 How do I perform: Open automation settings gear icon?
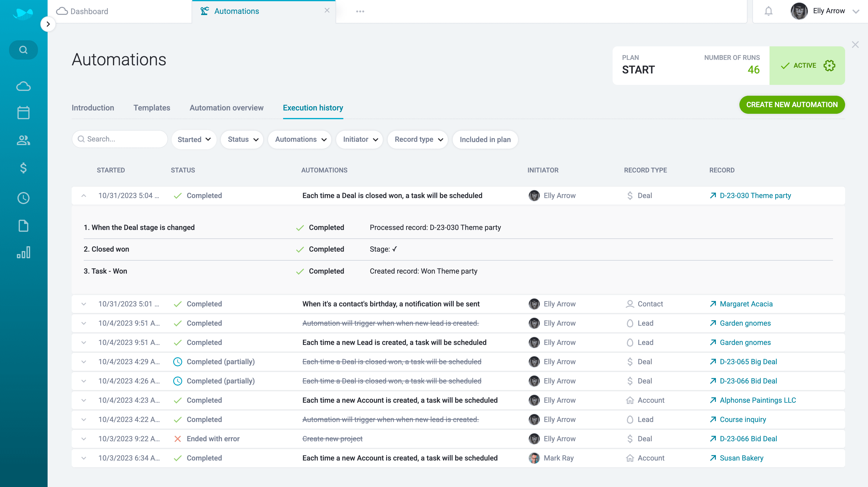coord(829,65)
